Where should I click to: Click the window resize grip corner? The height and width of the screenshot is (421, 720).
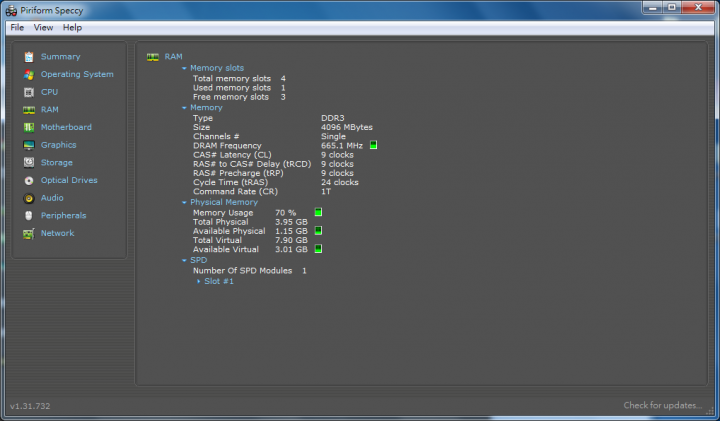(x=710, y=411)
